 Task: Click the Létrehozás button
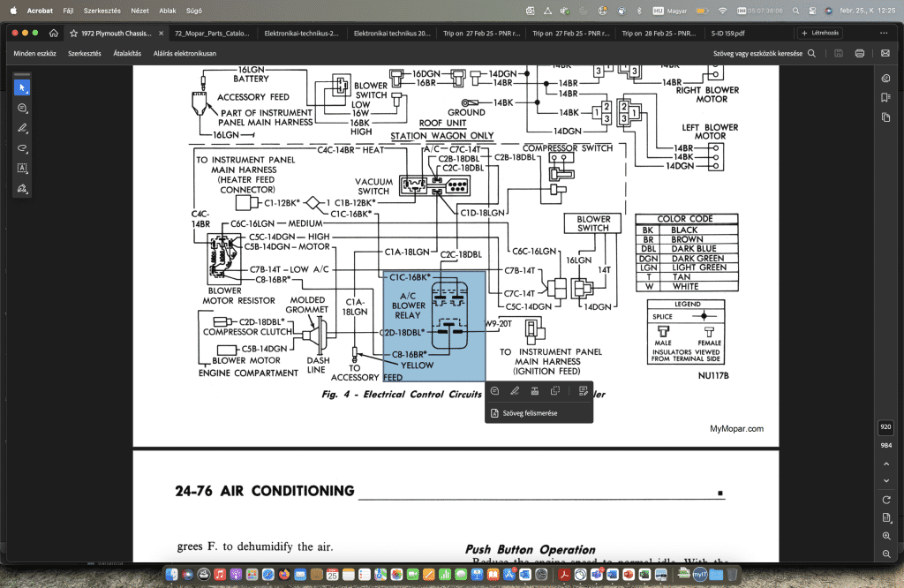(x=820, y=33)
